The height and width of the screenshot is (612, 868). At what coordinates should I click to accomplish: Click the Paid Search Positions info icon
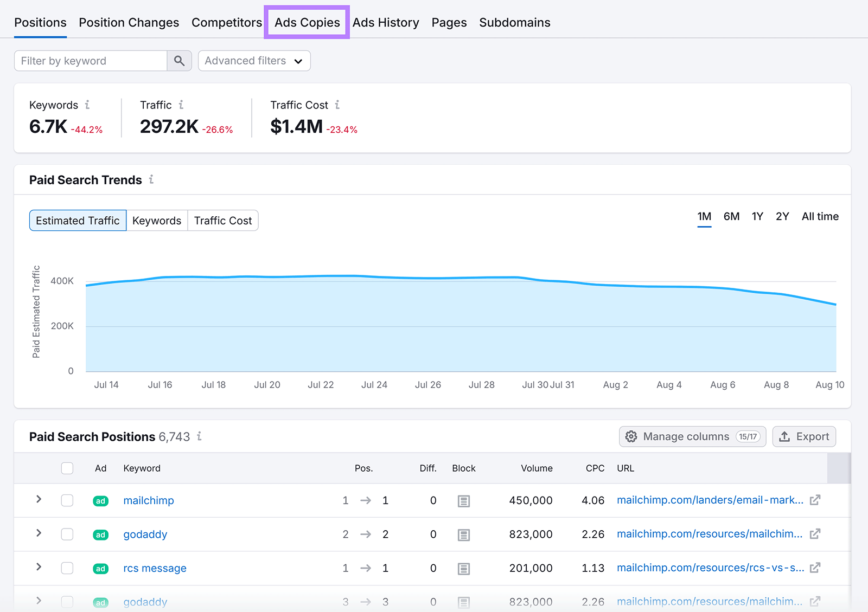pyautogui.click(x=199, y=436)
